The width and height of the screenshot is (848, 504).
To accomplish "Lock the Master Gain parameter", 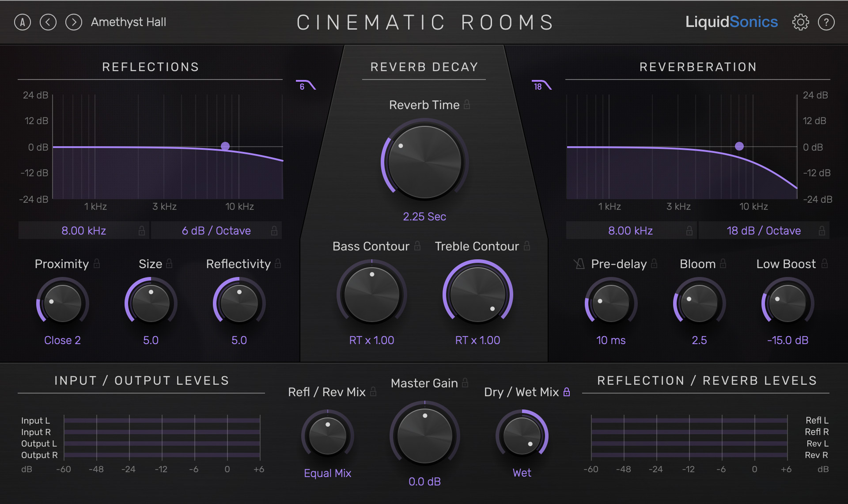I will coord(465,383).
